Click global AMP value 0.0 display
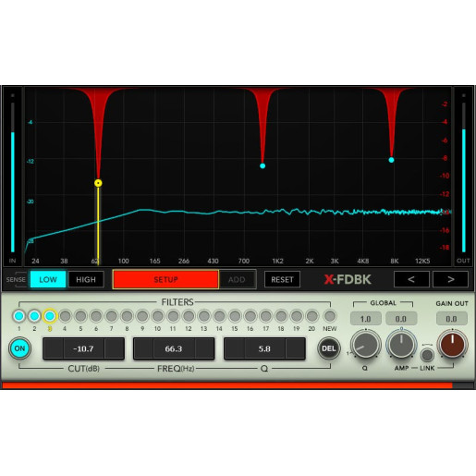 click(401, 319)
